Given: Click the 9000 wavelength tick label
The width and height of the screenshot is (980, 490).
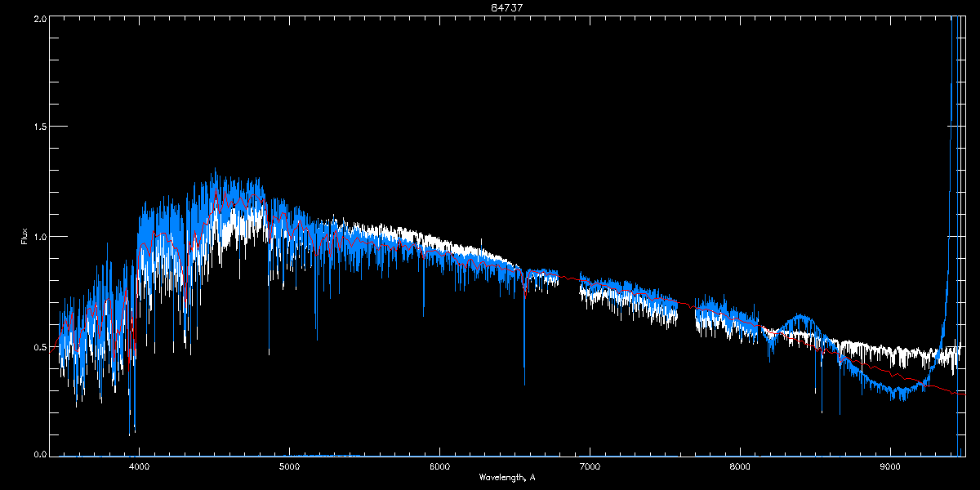Looking at the screenshot, I should pos(890,466).
